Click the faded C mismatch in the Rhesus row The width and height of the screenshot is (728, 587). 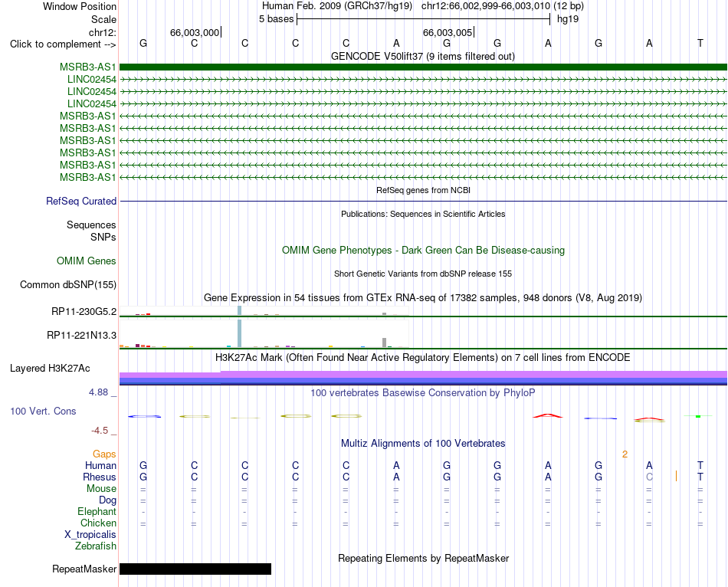coord(649,477)
